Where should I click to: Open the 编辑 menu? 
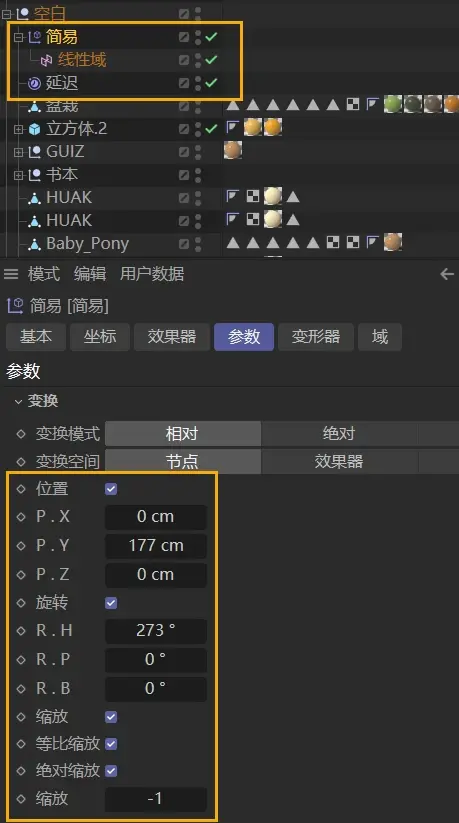point(90,274)
